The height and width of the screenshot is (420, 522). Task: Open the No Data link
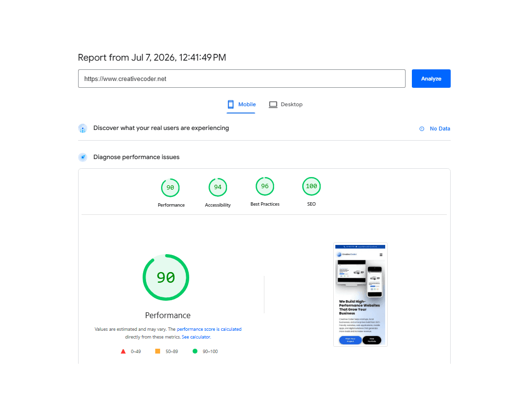pos(440,129)
